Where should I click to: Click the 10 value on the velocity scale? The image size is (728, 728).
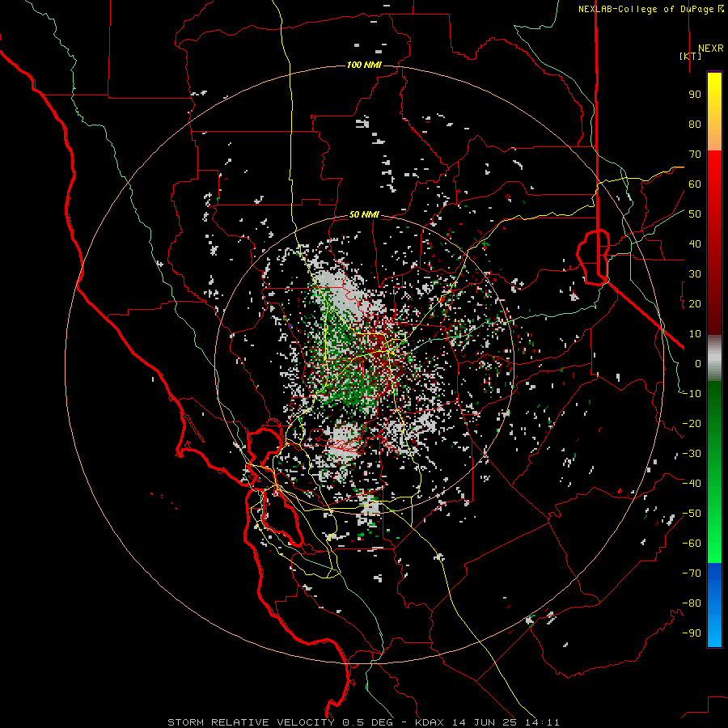pyautogui.click(x=695, y=334)
